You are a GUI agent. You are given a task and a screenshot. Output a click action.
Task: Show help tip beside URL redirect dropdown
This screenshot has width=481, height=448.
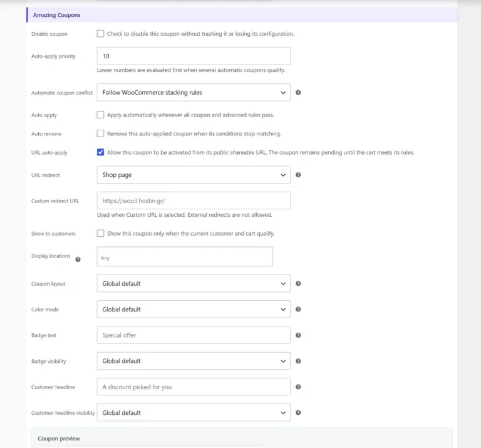click(298, 175)
